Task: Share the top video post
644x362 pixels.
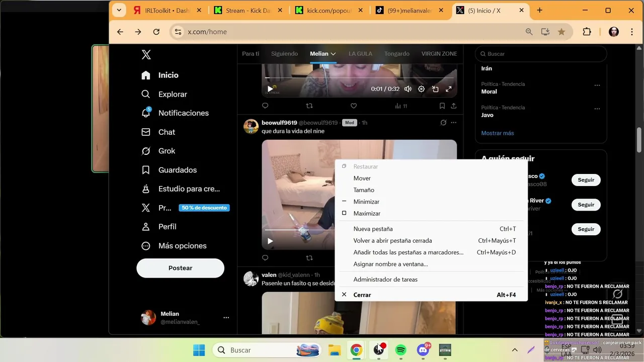Action: coord(454,106)
